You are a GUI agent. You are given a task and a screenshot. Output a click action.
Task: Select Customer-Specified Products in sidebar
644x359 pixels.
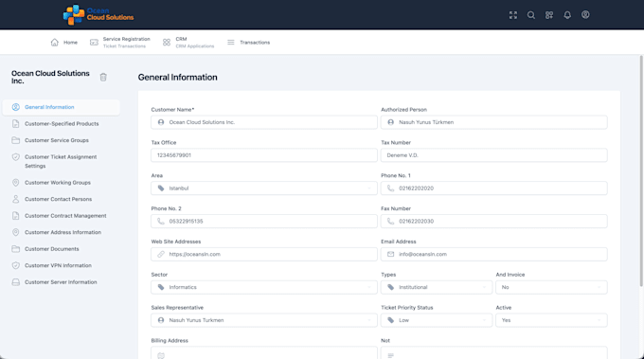pyautogui.click(x=62, y=124)
